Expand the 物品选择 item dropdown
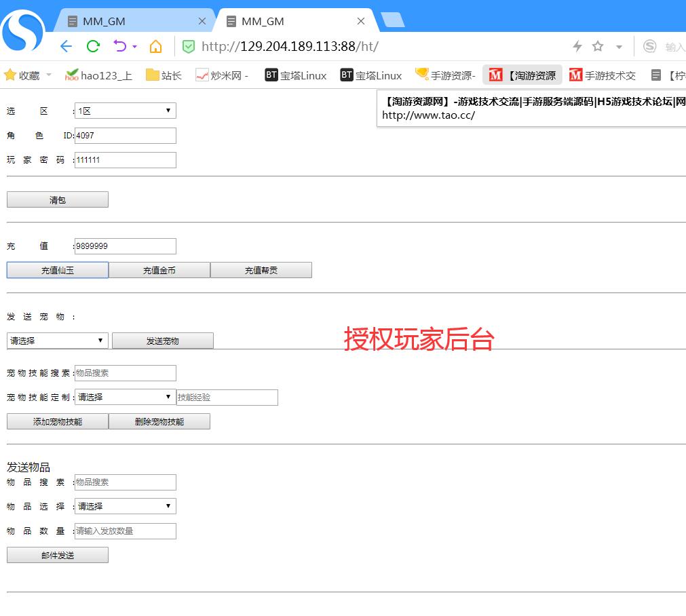Viewport: 686px width, 616px height. (x=125, y=506)
